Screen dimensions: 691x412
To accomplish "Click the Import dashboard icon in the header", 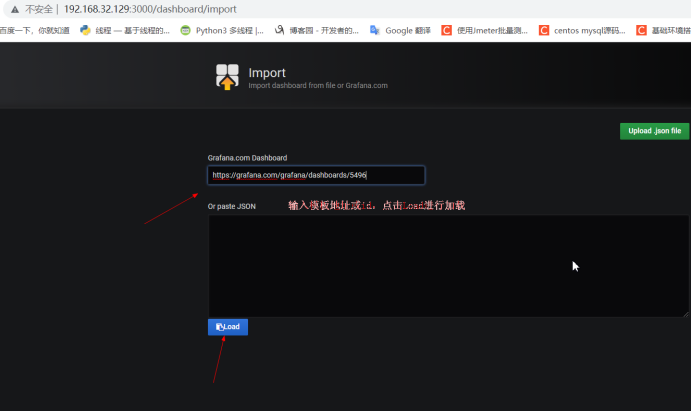I will tap(227, 77).
